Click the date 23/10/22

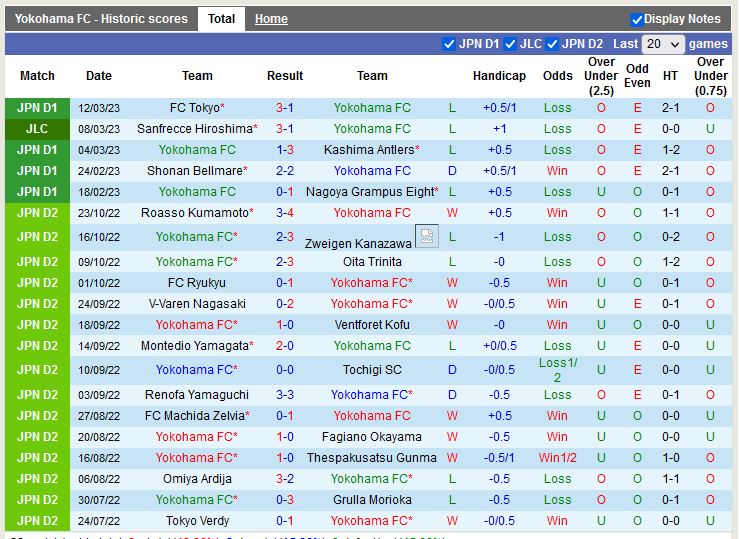(x=99, y=213)
